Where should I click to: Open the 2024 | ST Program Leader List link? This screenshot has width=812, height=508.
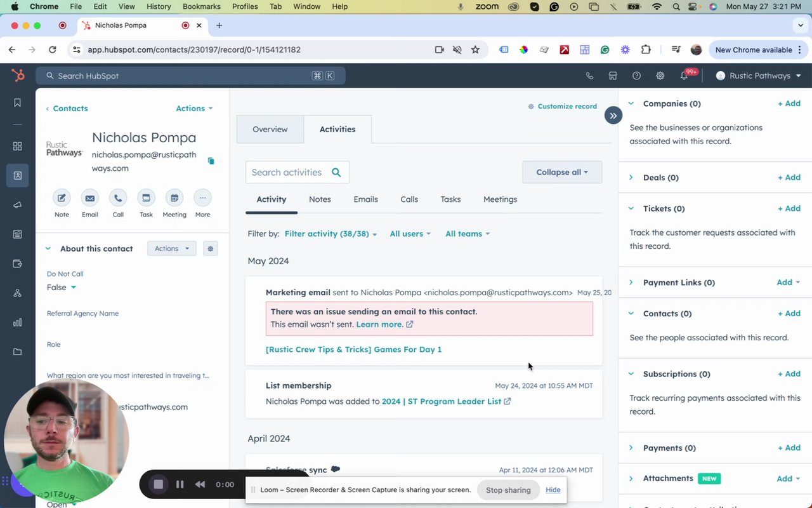point(446,401)
